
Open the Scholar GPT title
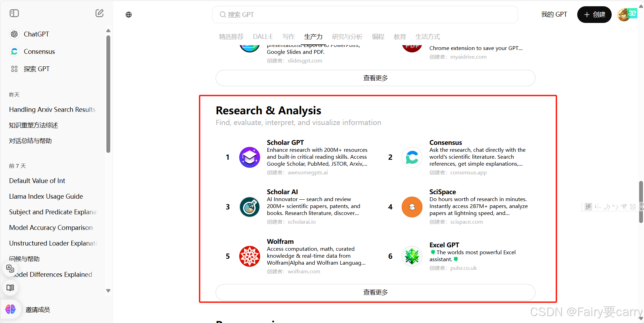click(285, 142)
